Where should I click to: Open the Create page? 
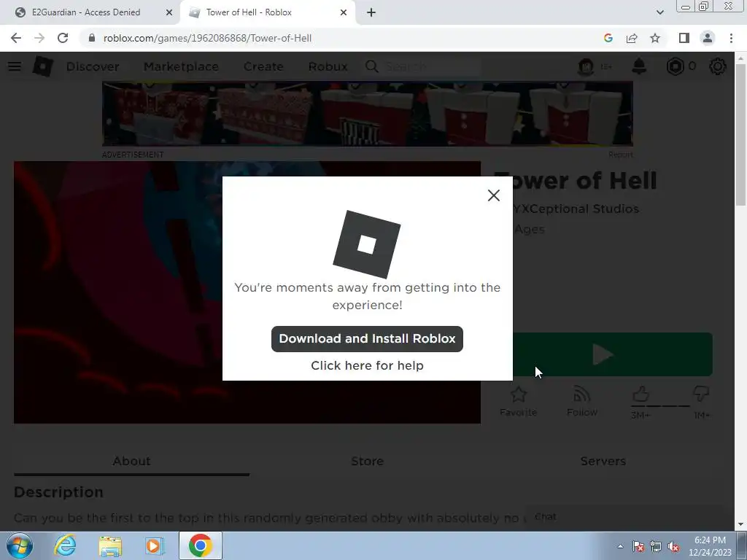pos(263,66)
